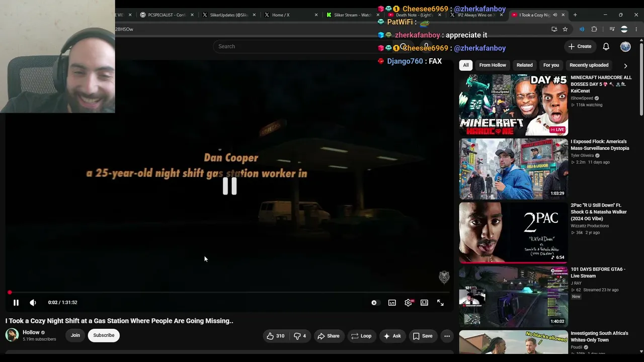
Task: Open YouTube notifications bell
Action: click(606, 46)
